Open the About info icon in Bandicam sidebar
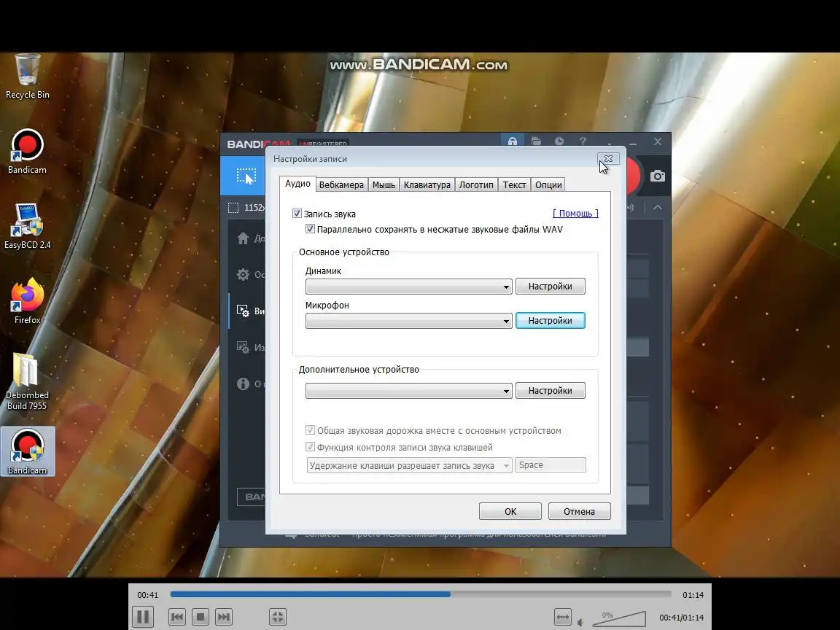Image resolution: width=840 pixels, height=630 pixels. click(244, 384)
